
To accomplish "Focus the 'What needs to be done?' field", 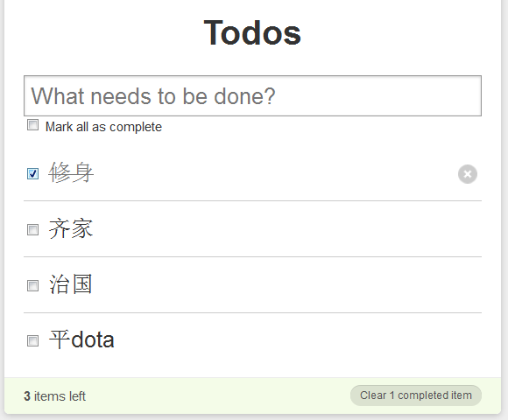I will (x=252, y=95).
